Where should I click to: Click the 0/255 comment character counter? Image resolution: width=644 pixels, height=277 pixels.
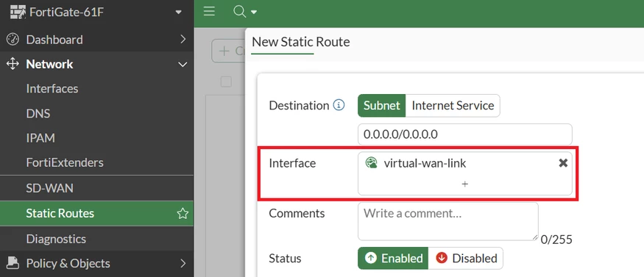pos(556,240)
